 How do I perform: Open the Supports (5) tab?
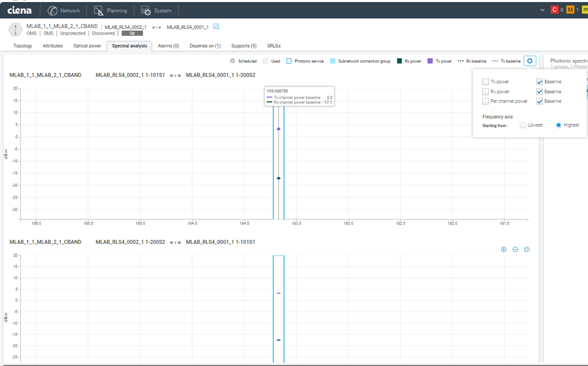click(x=244, y=46)
